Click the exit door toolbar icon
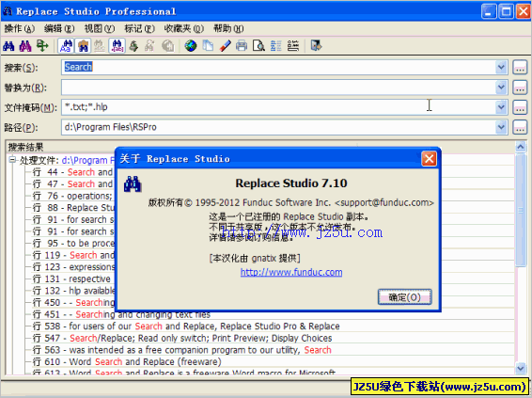 [316, 45]
